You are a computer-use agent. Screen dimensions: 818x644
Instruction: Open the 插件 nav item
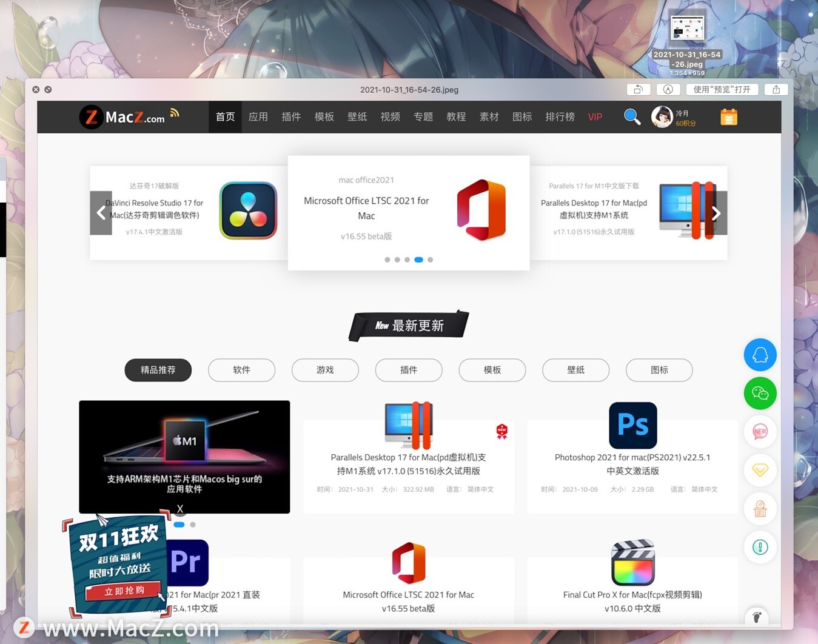tap(291, 116)
